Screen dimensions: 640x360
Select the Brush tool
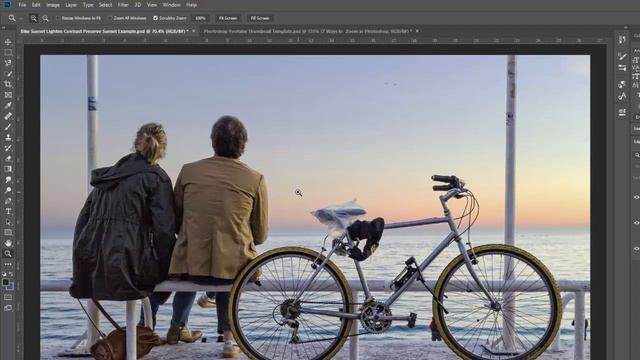pyautogui.click(x=8, y=127)
